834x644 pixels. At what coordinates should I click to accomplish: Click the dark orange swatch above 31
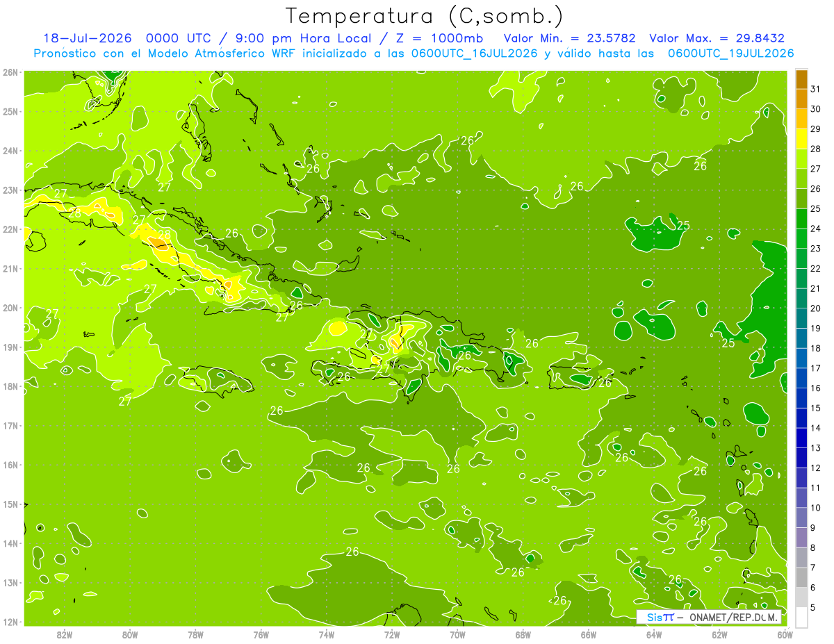(801, 79)
